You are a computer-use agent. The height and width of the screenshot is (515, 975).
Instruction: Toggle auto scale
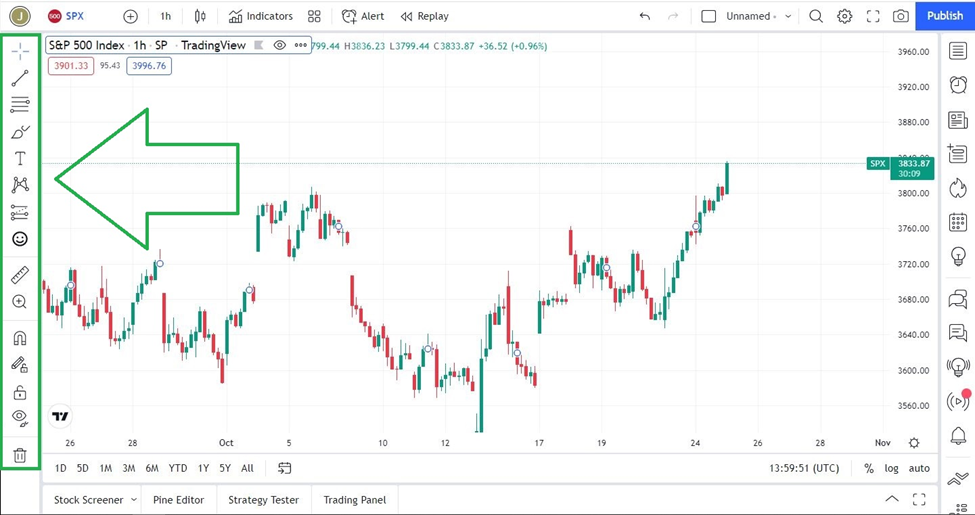919,468
